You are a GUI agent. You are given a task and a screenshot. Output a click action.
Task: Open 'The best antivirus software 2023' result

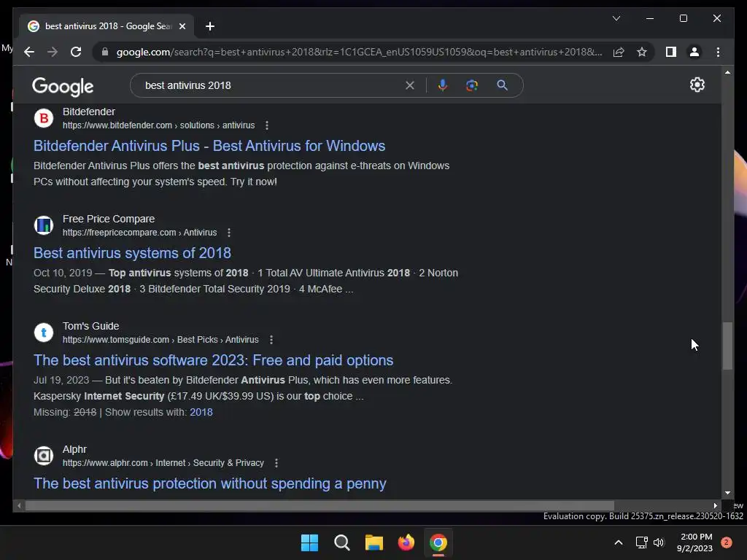point(214,360)
